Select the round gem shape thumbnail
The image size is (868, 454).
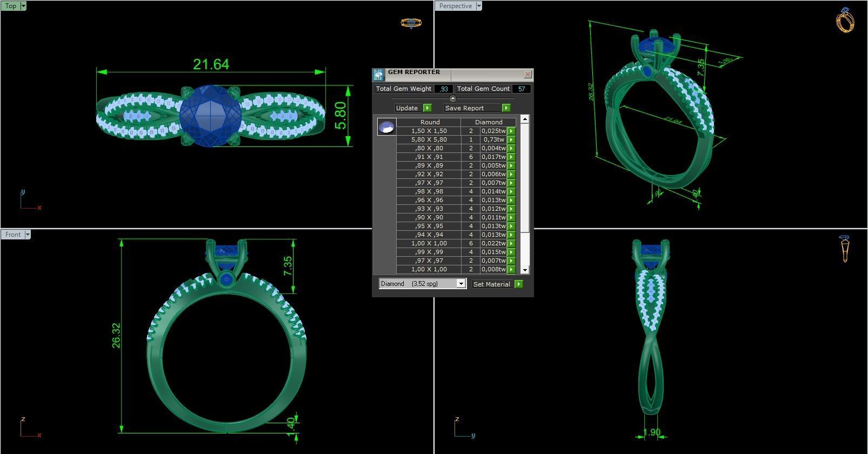[386, 127]
